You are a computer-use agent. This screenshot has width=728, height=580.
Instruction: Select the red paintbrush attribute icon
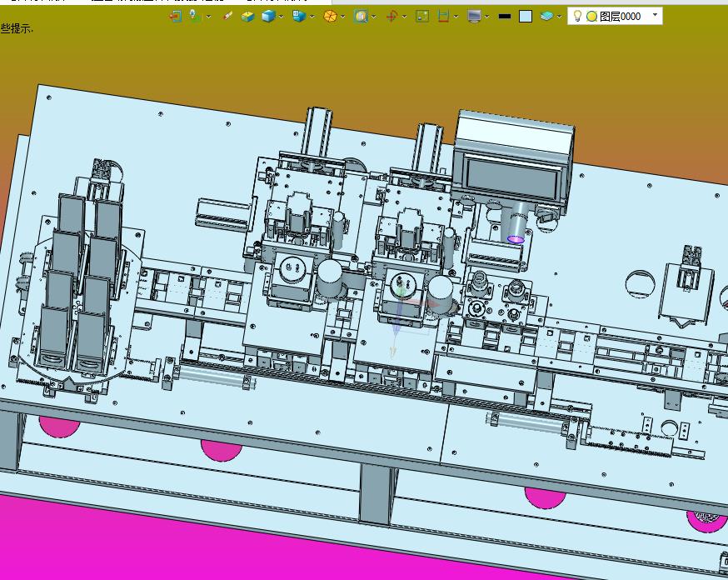(x=227, y=17)
